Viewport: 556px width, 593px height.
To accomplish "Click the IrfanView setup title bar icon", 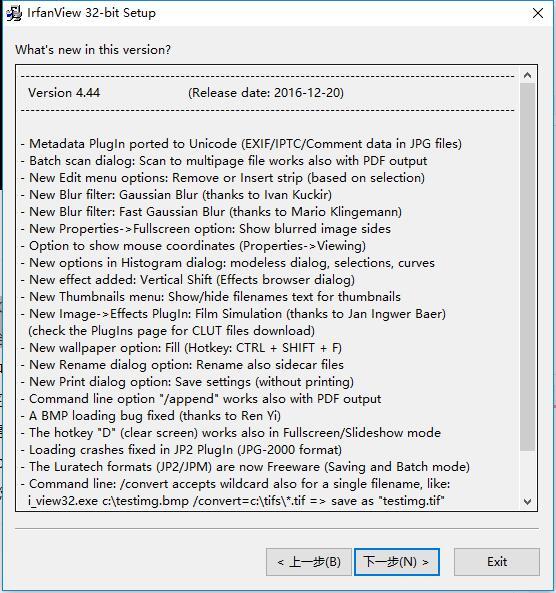I will tap(14, 13).
